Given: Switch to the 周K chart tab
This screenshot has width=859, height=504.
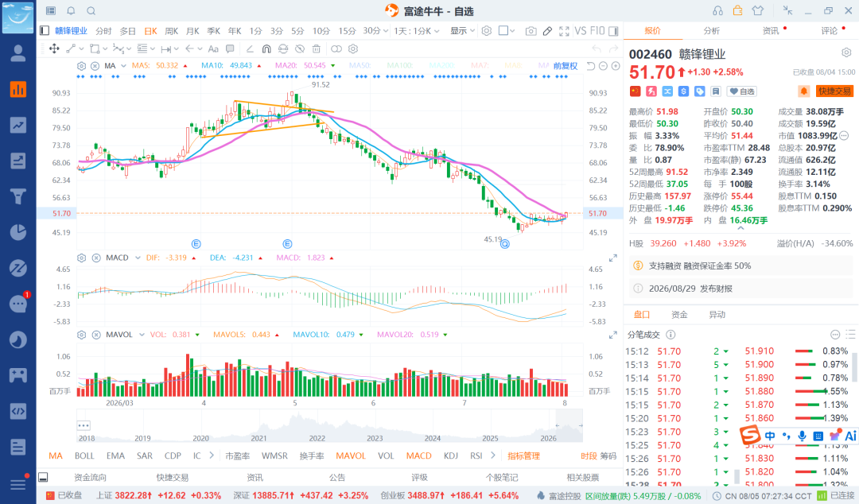Looking at the screenshot, I should tap(172, 31).
